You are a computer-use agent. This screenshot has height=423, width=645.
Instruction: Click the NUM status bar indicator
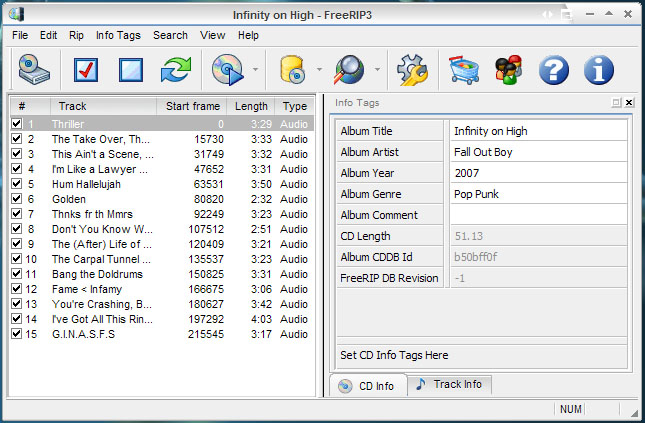tap(571, 409)
